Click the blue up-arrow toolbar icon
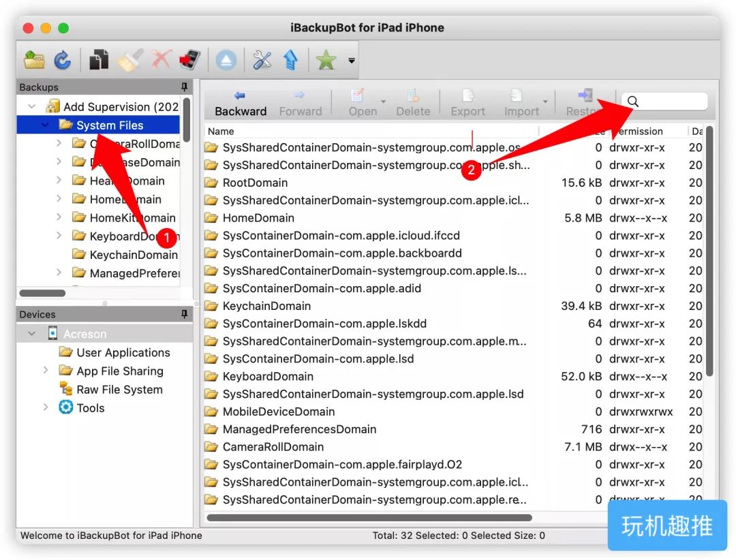Viewport: 736px width, 560px height. coord(290,60)
